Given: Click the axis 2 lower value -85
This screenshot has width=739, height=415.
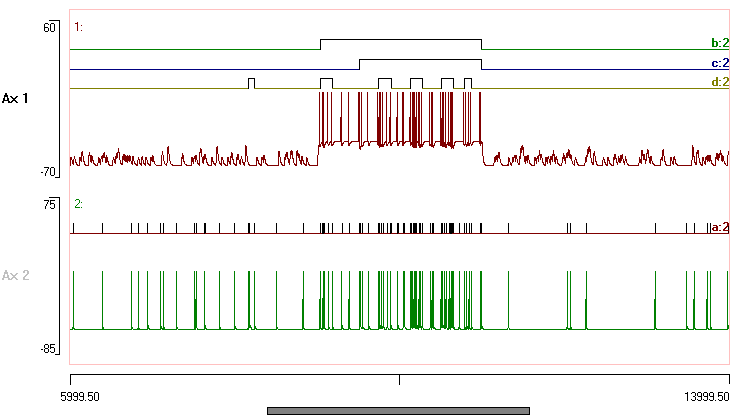Looking at the screenshot, I should (46, 349).
